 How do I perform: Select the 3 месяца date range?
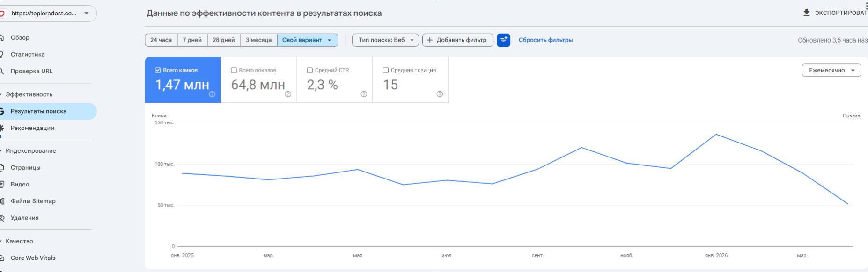pos(258,40)
